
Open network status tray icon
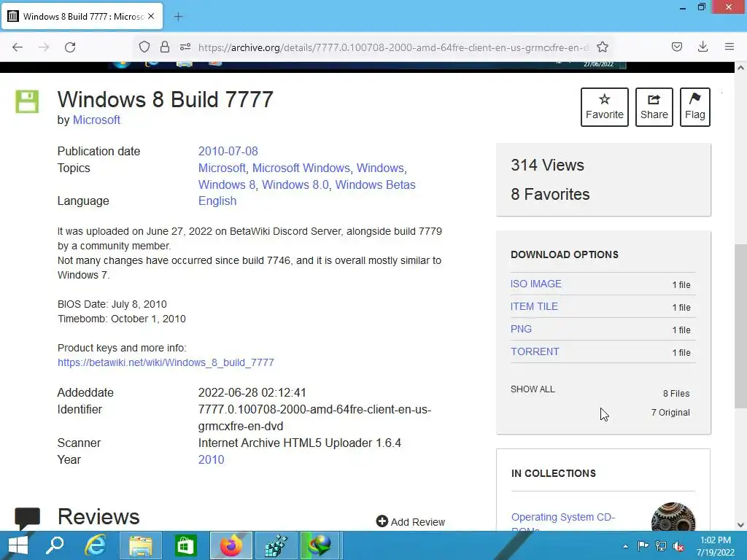661,546
